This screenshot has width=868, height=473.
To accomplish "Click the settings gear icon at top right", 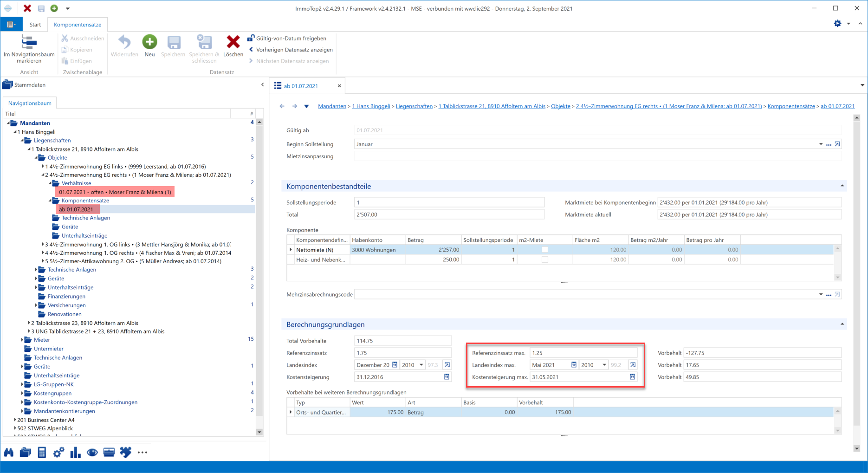I will coord(837,23).
